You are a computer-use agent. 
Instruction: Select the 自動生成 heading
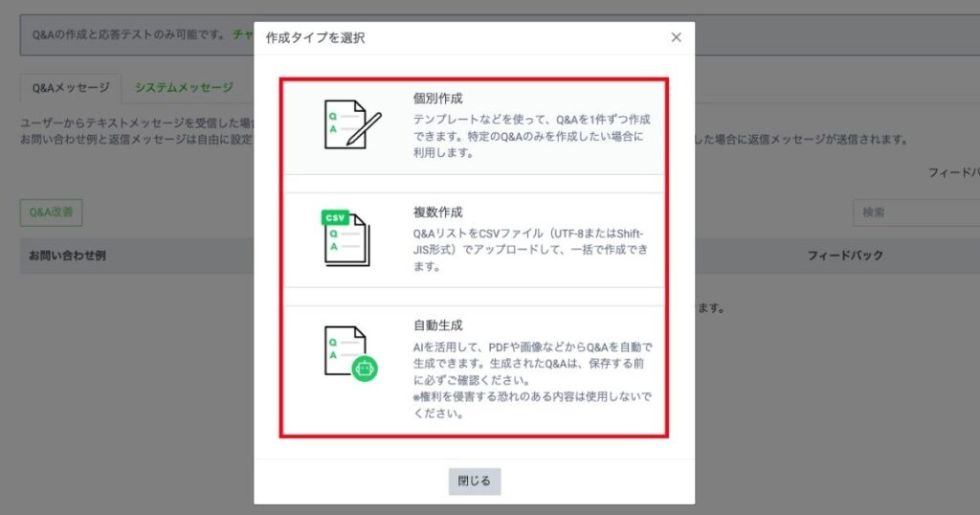point(437,325)
